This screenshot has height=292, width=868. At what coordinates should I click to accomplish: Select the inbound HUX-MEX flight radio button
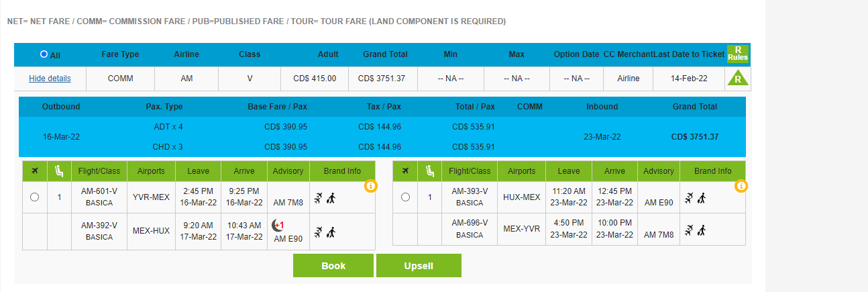click(405, 197)
